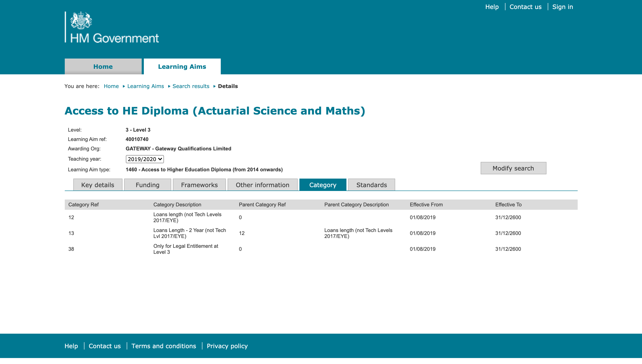View the Other information tab
Image resolution: width=642 pixels, height=364 pixels.
pyautogui.click(x=262, y=185)
